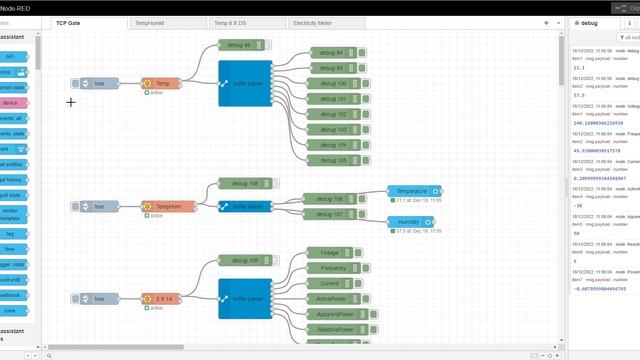The image size is (640, 360).
Task: Select the render template palette node
Action: coord(13,214)
